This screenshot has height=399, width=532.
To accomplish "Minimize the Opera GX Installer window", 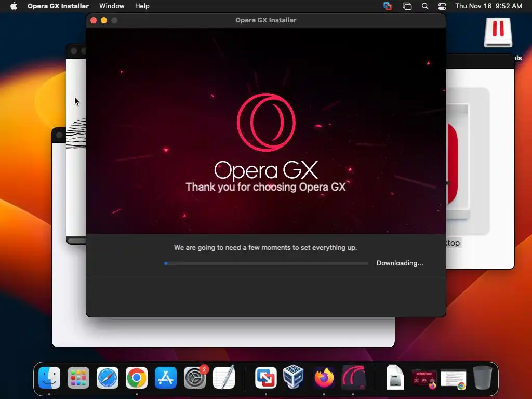I will [104, 20].
